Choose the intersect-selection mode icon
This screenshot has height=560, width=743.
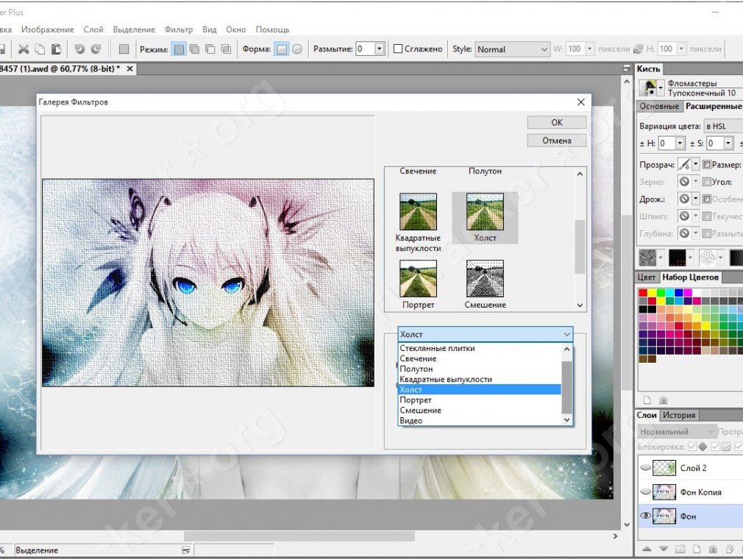coord(226,49)
